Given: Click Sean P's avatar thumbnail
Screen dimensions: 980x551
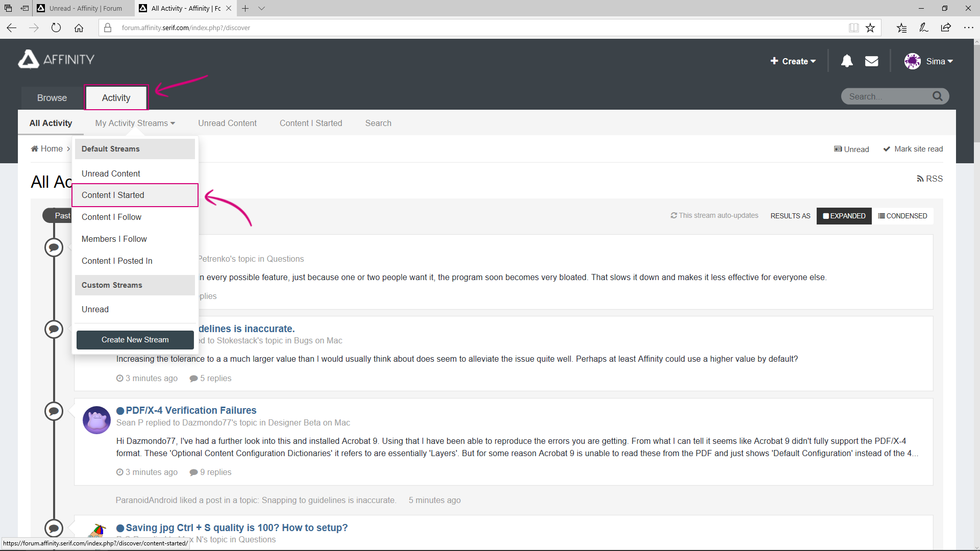Looking at the screenshot, I should tap(97, 420).
